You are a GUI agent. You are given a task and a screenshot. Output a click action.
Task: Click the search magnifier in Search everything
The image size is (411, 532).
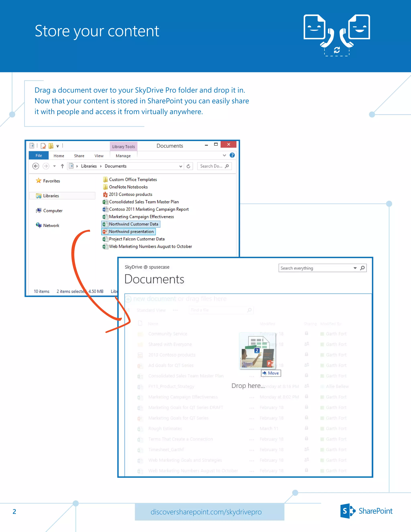[x=362, y=268]
